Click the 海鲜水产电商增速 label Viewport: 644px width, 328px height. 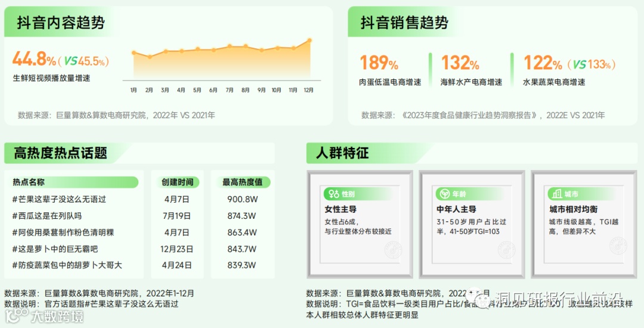tap(472, 82)
